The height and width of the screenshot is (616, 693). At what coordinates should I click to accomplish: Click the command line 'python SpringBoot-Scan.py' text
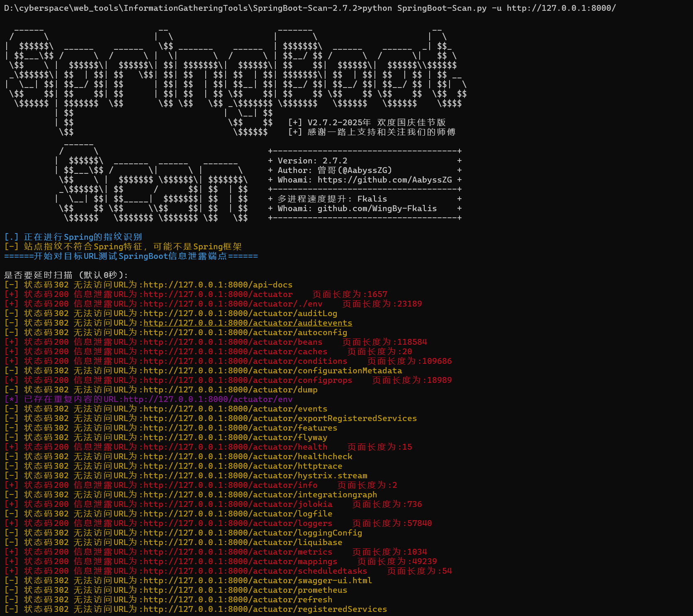424,8
